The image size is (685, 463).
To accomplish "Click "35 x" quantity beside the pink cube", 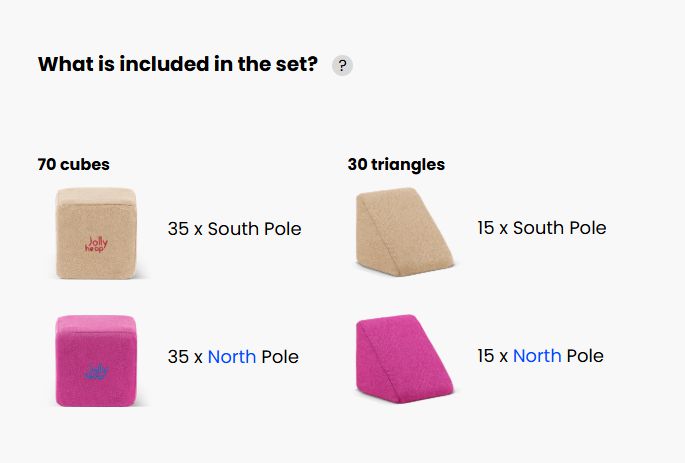I will 184,357.
